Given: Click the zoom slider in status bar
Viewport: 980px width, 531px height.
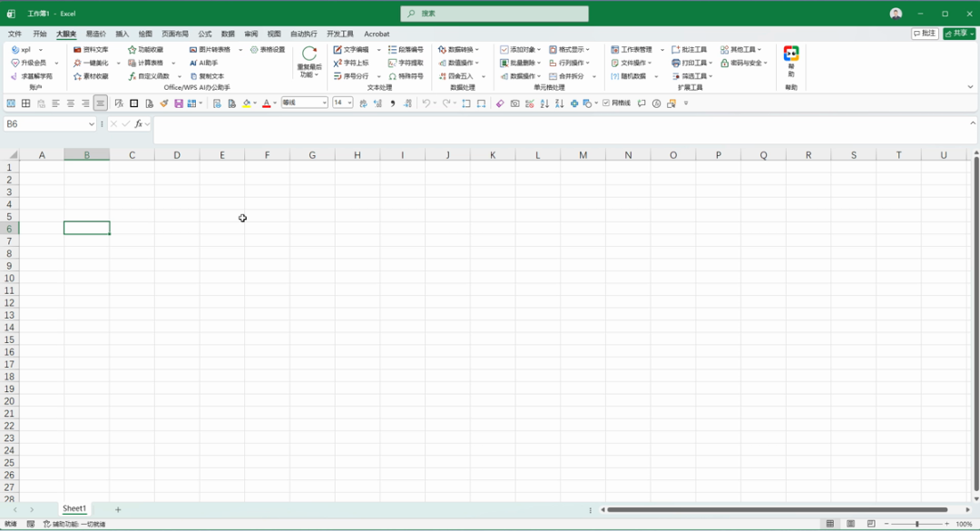Looking at the screenshot, I should [916, 524].
